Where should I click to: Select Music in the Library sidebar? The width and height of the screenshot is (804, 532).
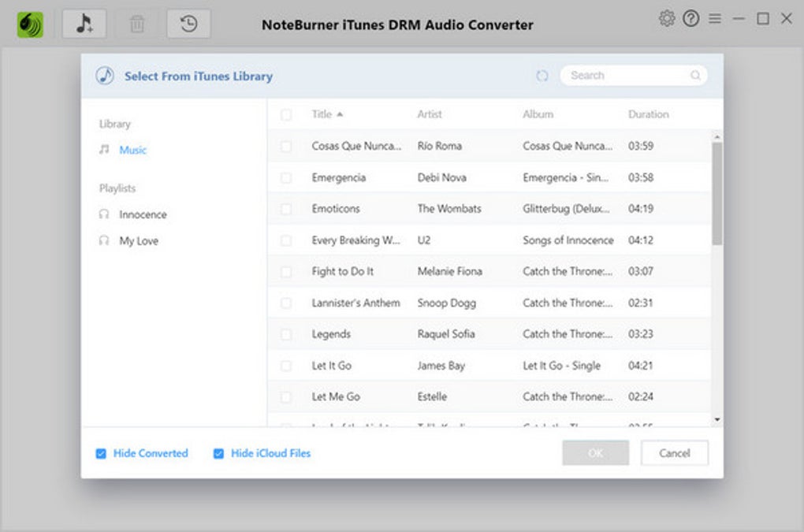point(132,150)
